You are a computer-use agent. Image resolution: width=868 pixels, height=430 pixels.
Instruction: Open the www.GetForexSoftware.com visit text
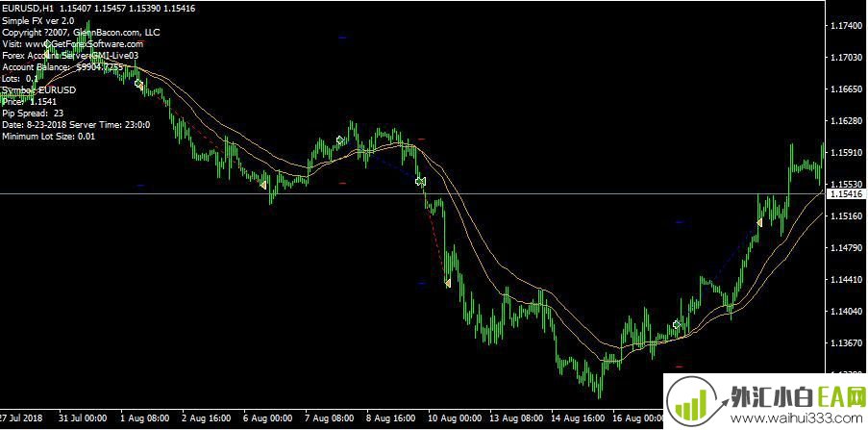tap(72, 44)
